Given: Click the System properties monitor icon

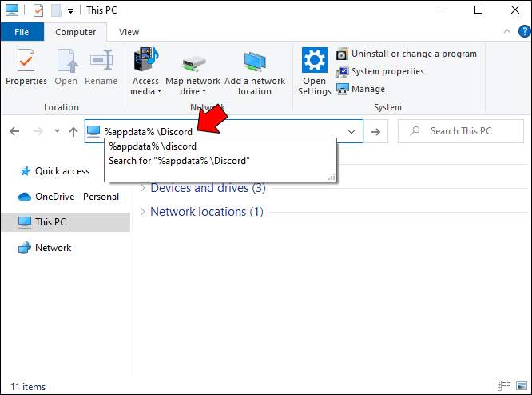Looking at the screenshot, I should coord(343,71).
